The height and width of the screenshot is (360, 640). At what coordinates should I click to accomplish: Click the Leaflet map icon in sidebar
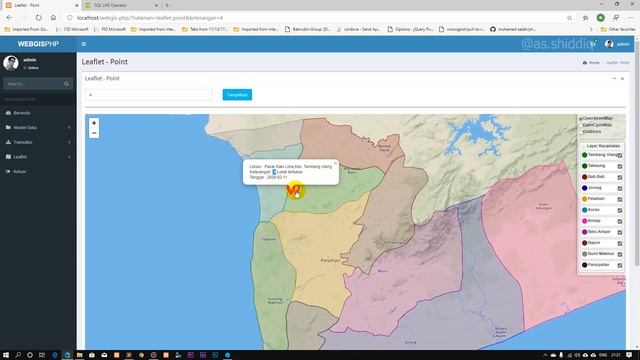[x=8, y=157]
